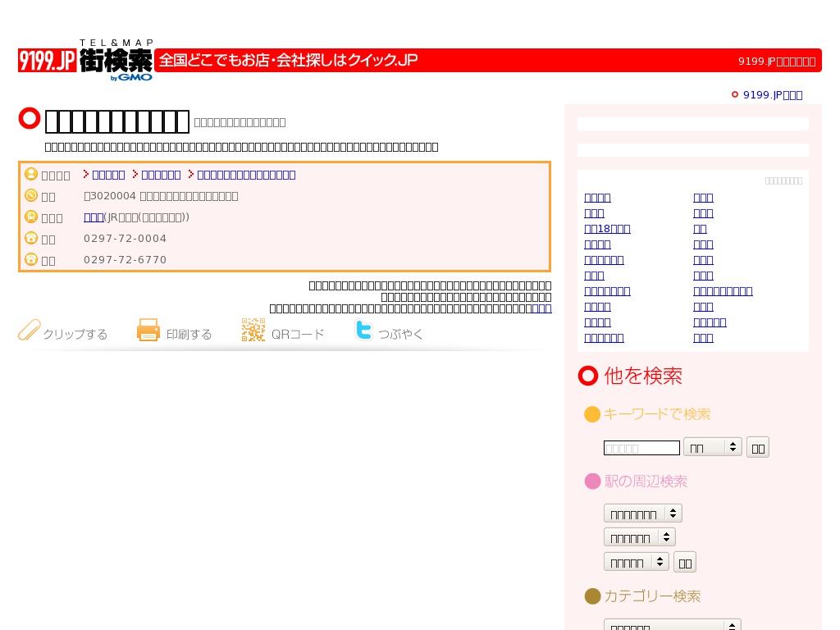Click the nearest-station train icon
This screenshot has width=840, height=630.
pos(31,217)
